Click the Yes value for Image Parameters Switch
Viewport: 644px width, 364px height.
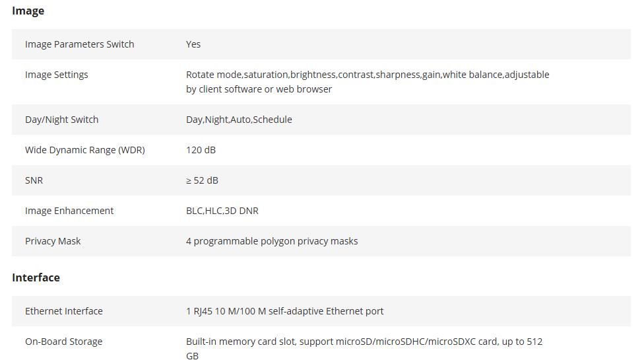pyautogui.click(x=193, y=44)
